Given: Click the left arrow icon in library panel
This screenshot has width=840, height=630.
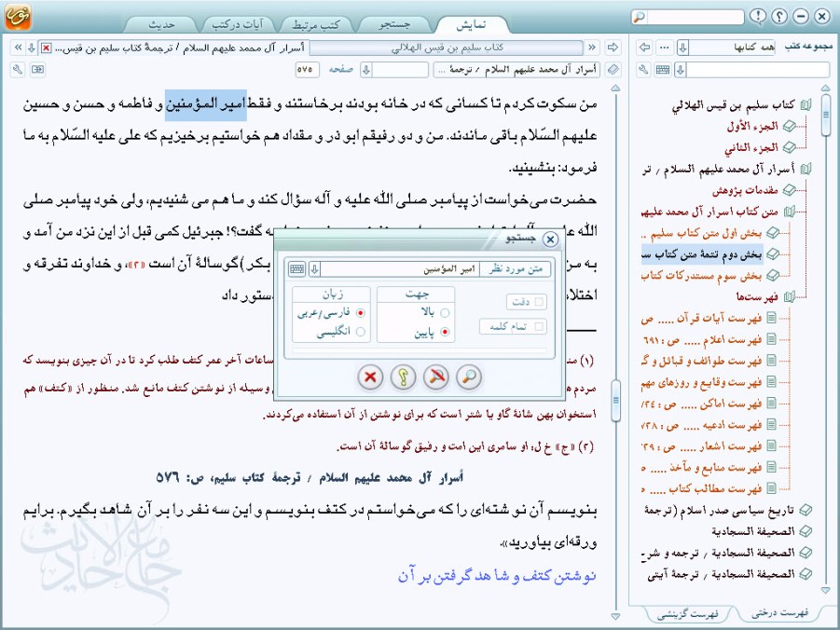Looking at the screenshot, I should coord(645,48).
